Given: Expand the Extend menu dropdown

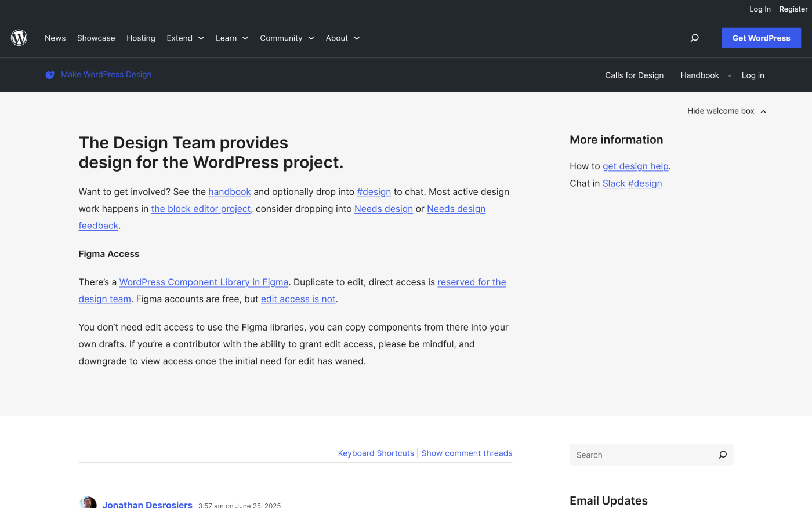Looking at the screenshot, I should (x=185, y=38).
